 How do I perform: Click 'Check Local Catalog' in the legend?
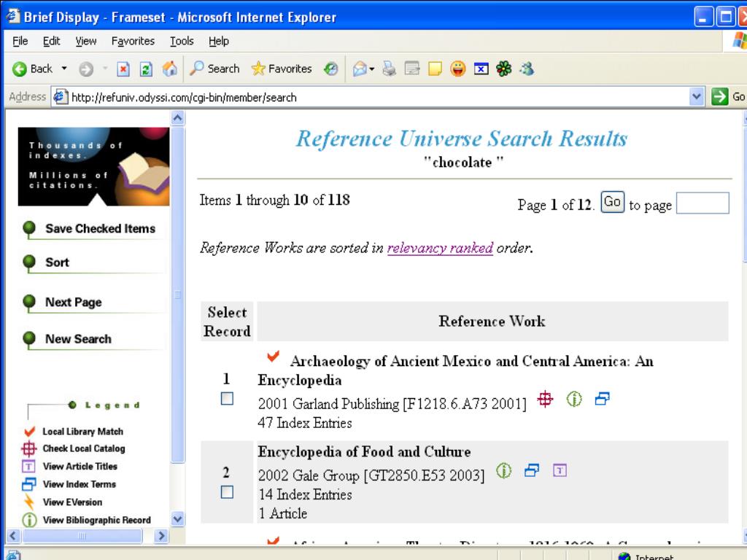point(84,448)
